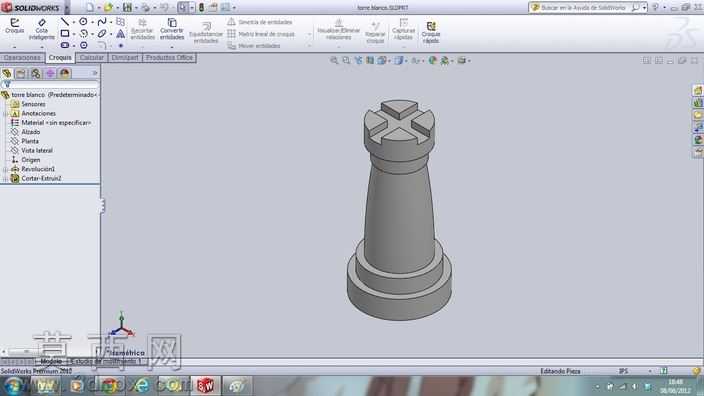
Task: Click Reparar croquis tool
Action: [375, 33]
